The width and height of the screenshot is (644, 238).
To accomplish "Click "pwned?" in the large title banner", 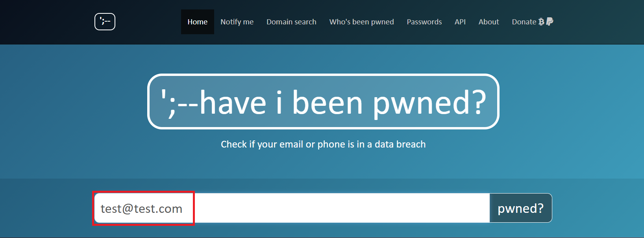I will tap(429, 103).
